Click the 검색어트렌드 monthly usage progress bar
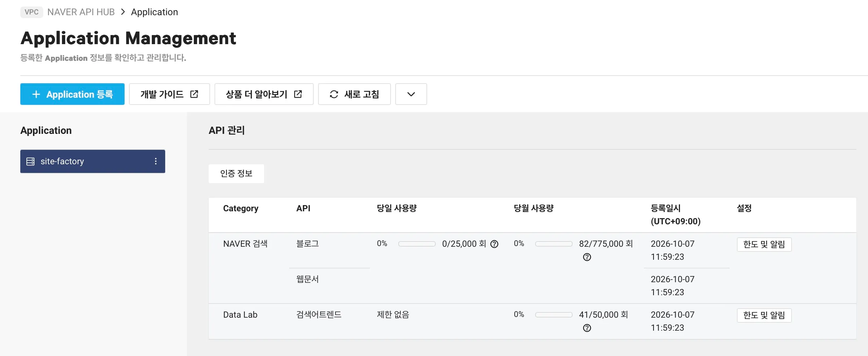868x356 pixels. (x=554, y=315)
